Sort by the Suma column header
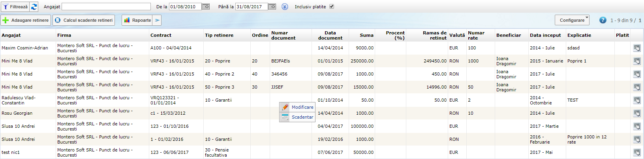This screenshot has height=159, width=644. [366, 35]
